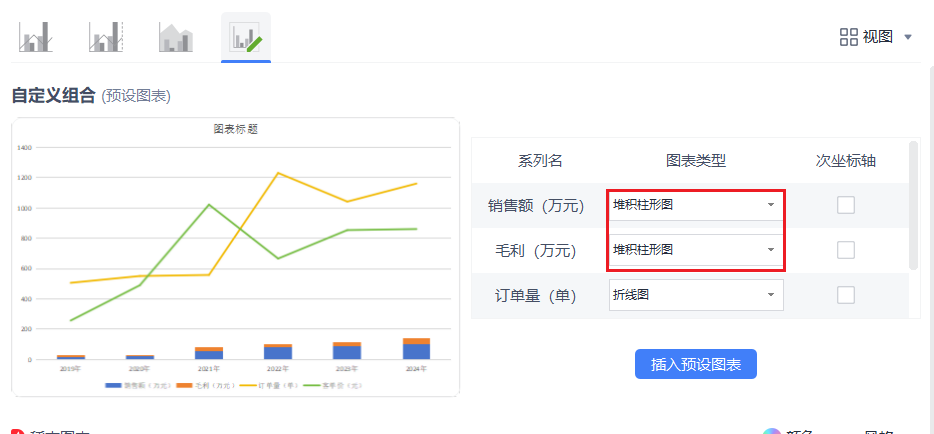Click the 次坐标轴 column header
Screen dimensions: 934x434
pos(846,161)
